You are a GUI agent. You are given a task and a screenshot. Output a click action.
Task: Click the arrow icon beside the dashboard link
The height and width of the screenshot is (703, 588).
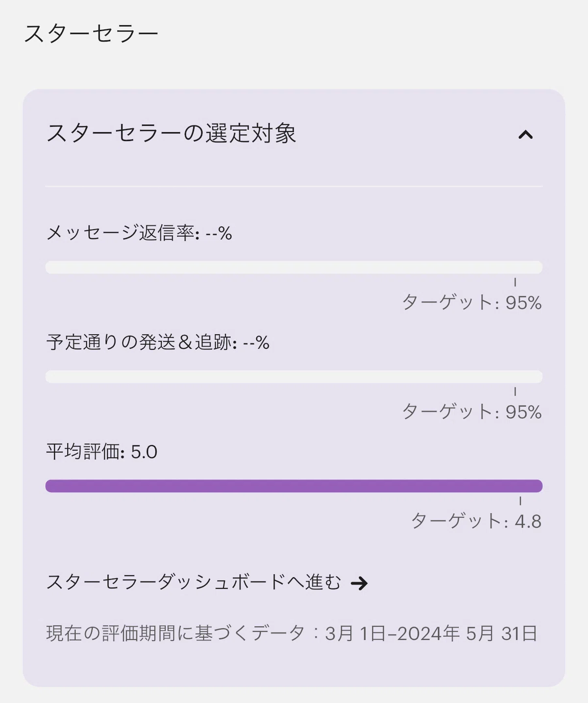pos(359,583)
